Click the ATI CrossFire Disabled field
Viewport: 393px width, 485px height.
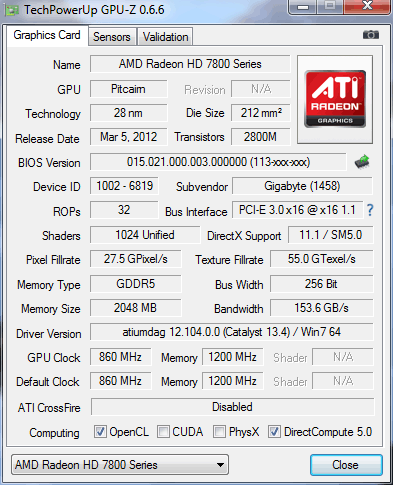[x=232, y=407]
